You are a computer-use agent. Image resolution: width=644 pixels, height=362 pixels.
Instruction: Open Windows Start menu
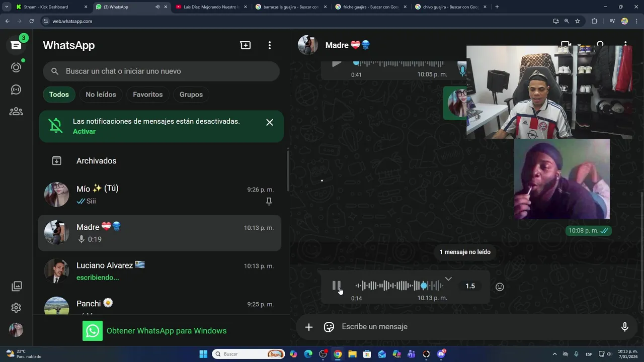pyautogui.click(x=203, y=354)
